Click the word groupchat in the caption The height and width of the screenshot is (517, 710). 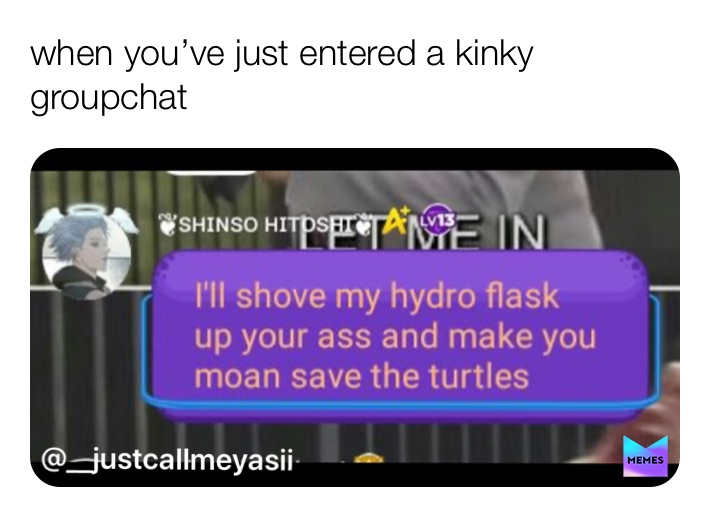(x=109, y=99)
